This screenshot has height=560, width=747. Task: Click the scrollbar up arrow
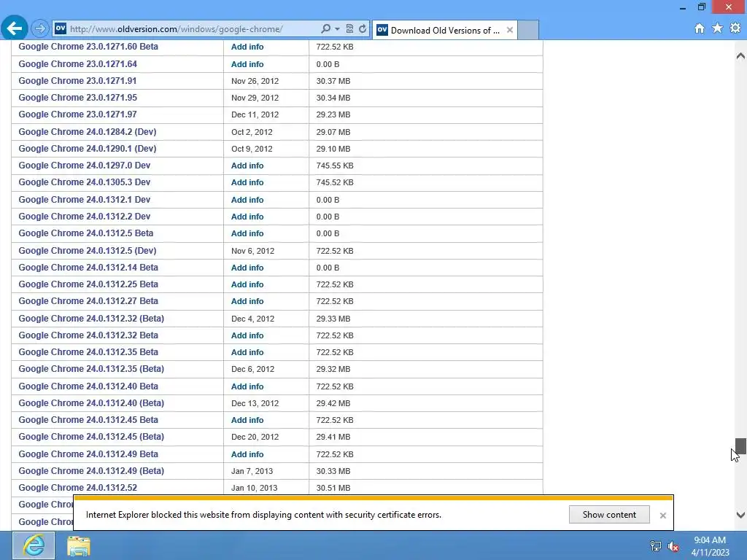tap(740, 55)
